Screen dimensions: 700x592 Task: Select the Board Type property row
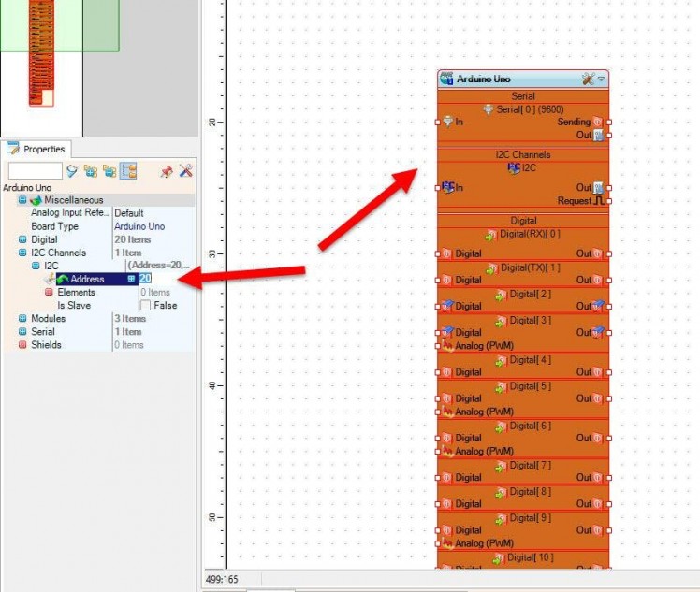point(99,226)
